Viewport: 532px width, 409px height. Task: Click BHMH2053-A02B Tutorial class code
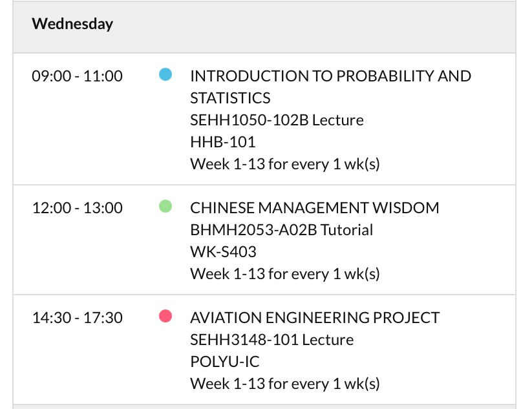tap(281, 230)
